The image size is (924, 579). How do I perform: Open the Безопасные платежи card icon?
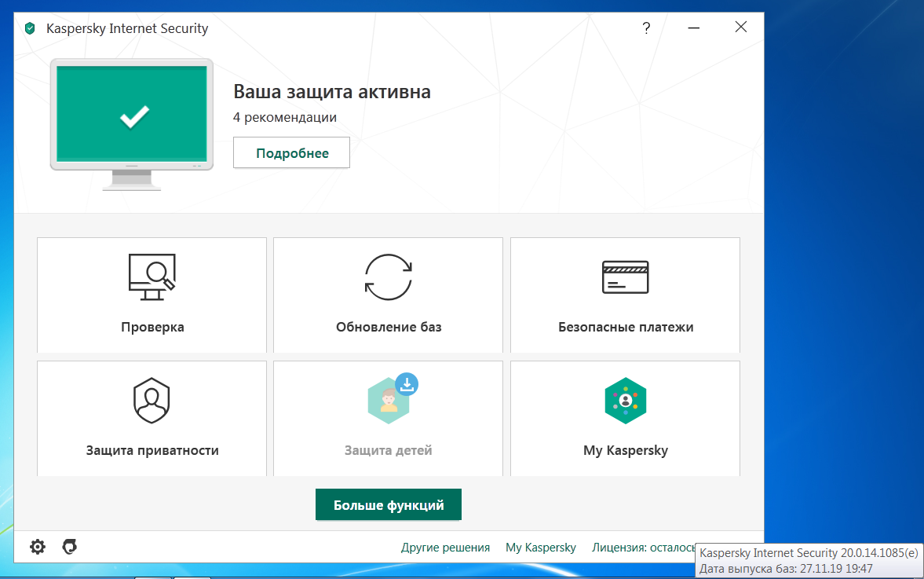625,277
